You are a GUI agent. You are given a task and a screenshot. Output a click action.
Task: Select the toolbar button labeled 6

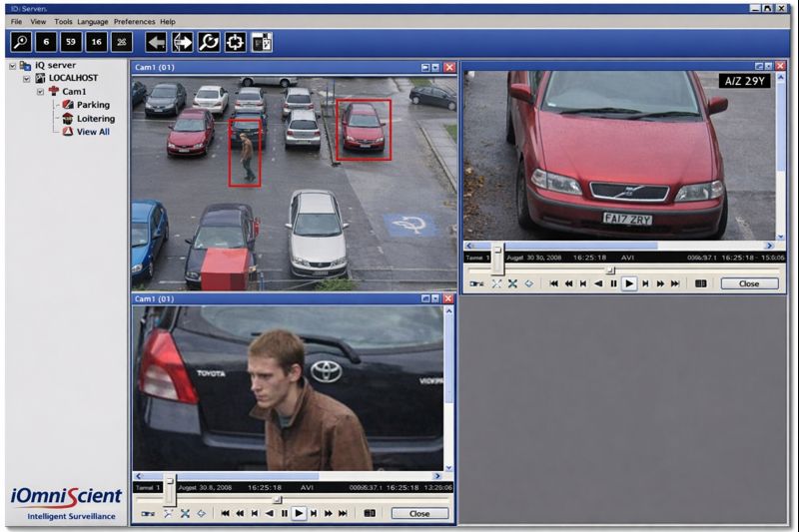point(46,42)
